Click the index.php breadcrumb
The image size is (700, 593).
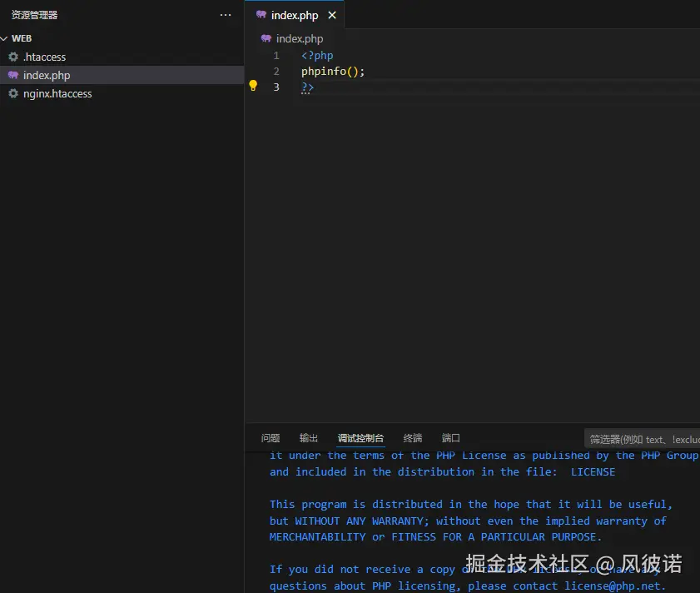coord(300,39)
